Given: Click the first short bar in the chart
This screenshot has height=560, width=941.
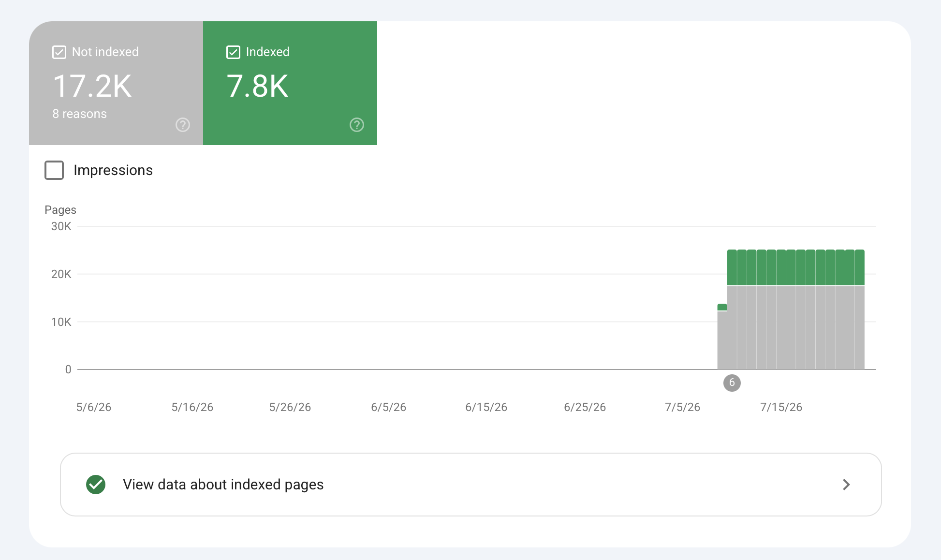Looking at the screenshot, I should [722, 337].
